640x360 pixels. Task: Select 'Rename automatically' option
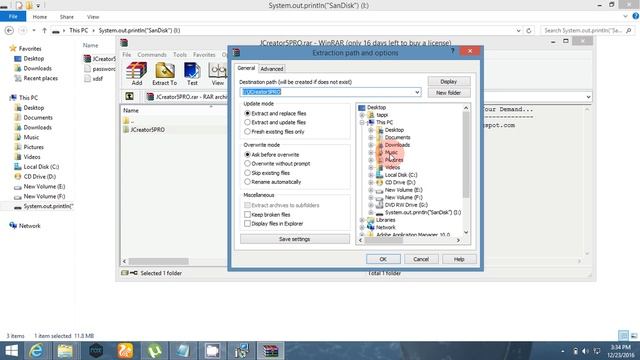pos(247,182)
